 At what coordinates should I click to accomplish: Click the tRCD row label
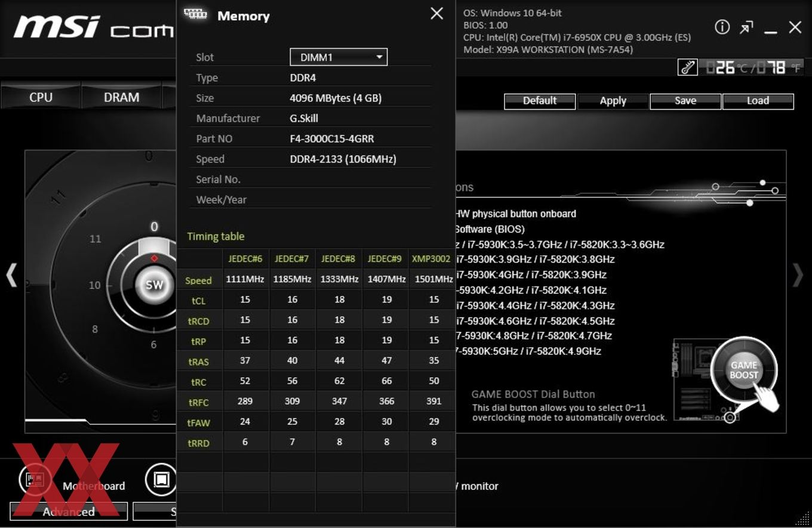199,321
